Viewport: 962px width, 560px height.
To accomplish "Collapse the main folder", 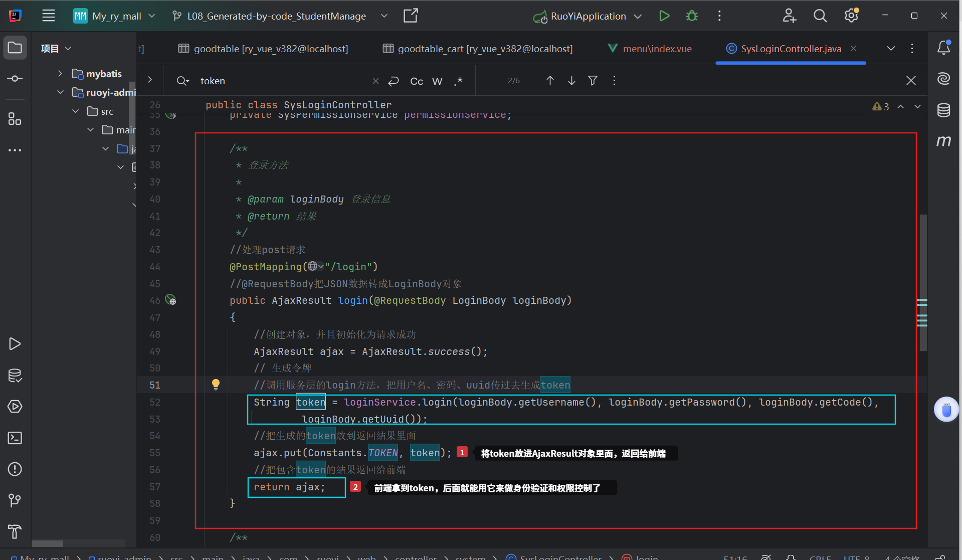I will 90,129.
